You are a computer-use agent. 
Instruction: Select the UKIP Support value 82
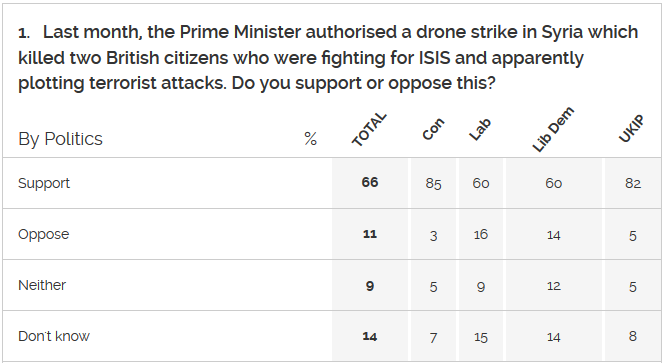[x=633, y=183]
